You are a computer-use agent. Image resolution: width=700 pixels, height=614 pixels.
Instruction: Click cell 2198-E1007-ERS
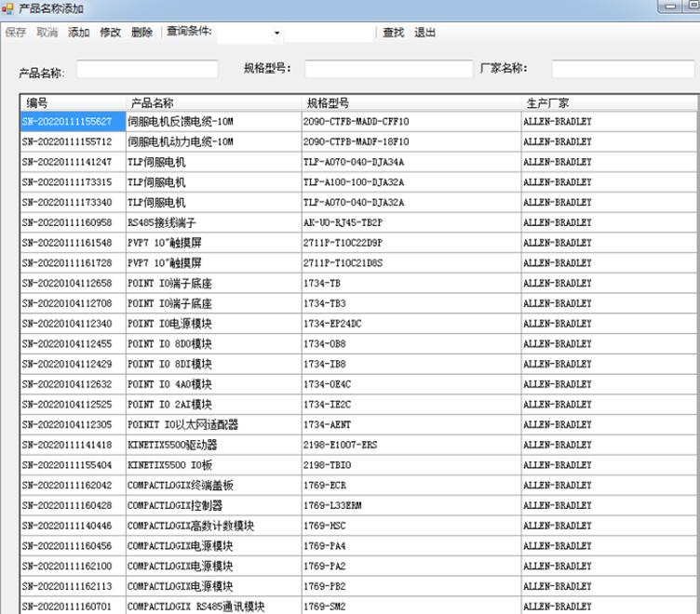(x=411, y=445)
